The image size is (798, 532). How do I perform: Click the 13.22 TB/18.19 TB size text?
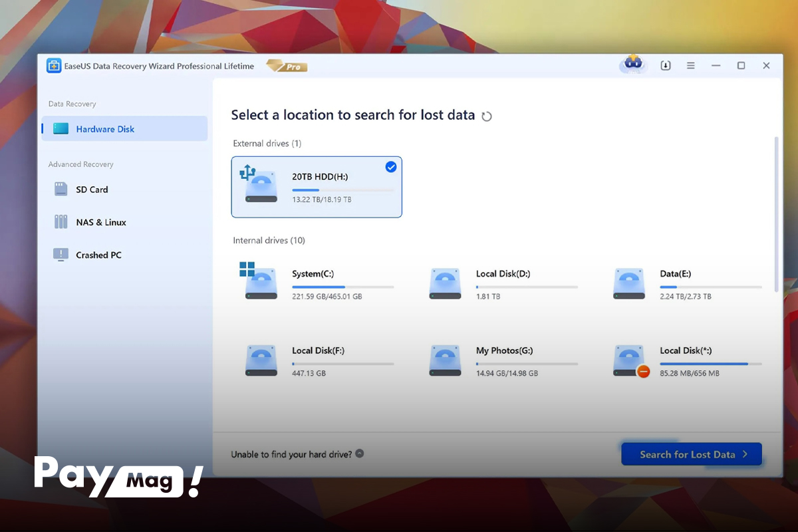pos(322,199)
